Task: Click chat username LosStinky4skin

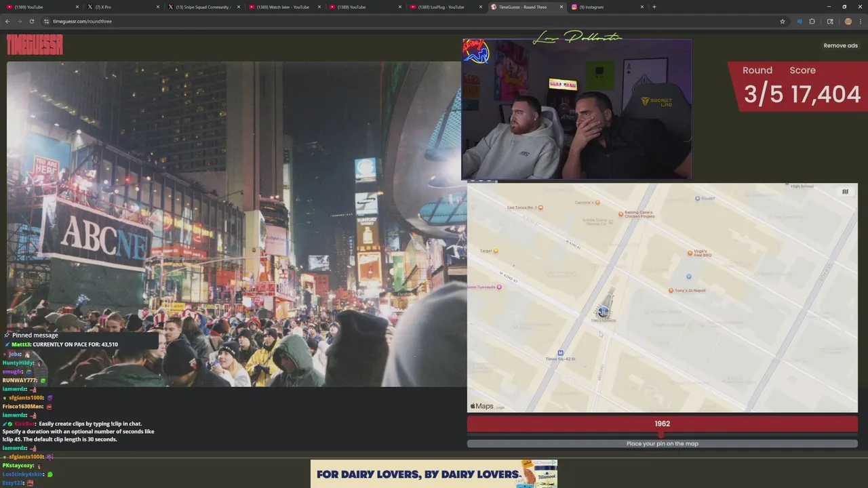Action: tap(23, 474)
